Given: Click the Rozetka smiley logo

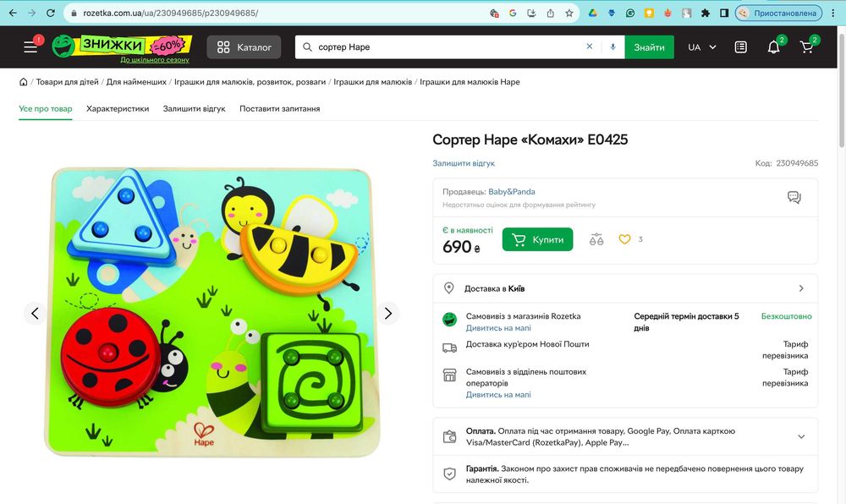Looking at the screenshot, I should click(63, 47).
